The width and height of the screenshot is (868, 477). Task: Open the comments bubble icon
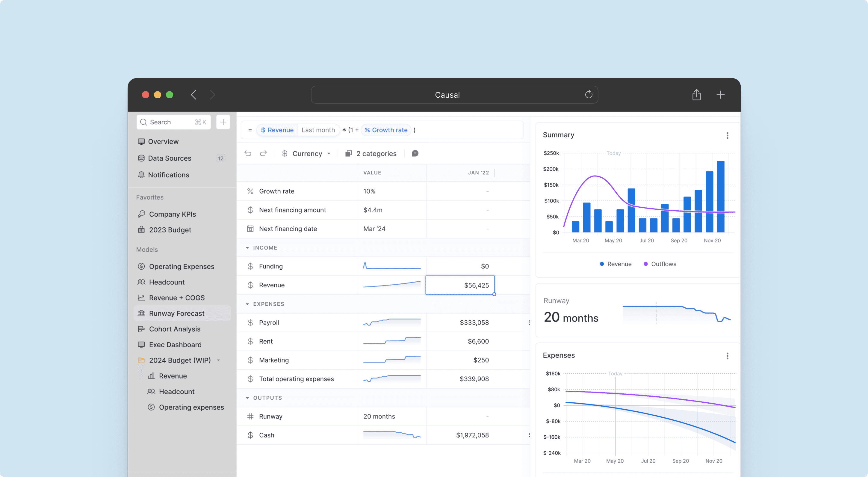415,153
